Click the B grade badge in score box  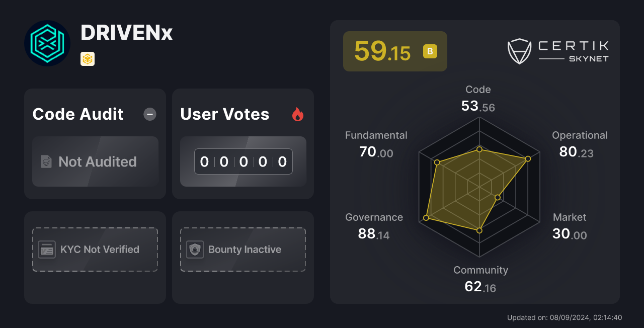[429, 51]
